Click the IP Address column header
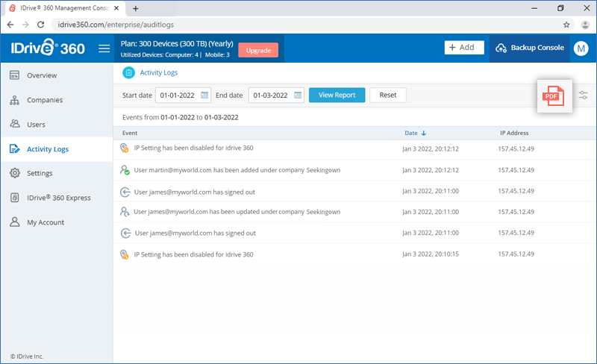 pos(514,133)
